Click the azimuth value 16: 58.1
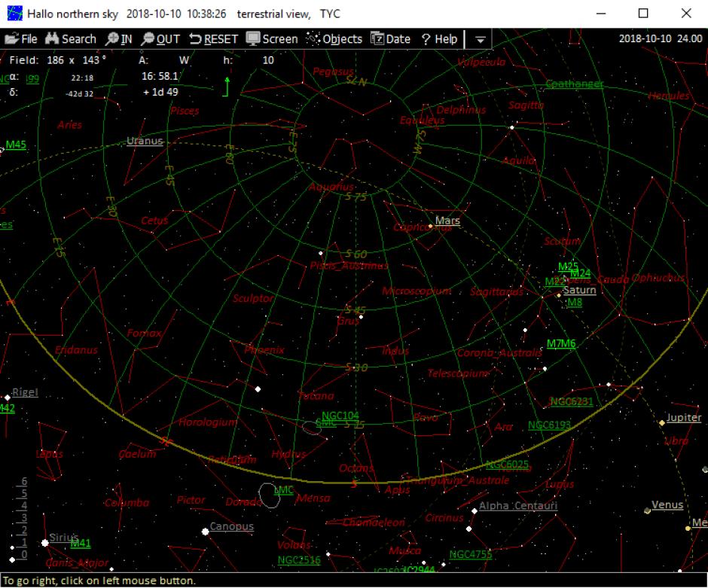Screen dimensions: 708x588 coord(160,76)
